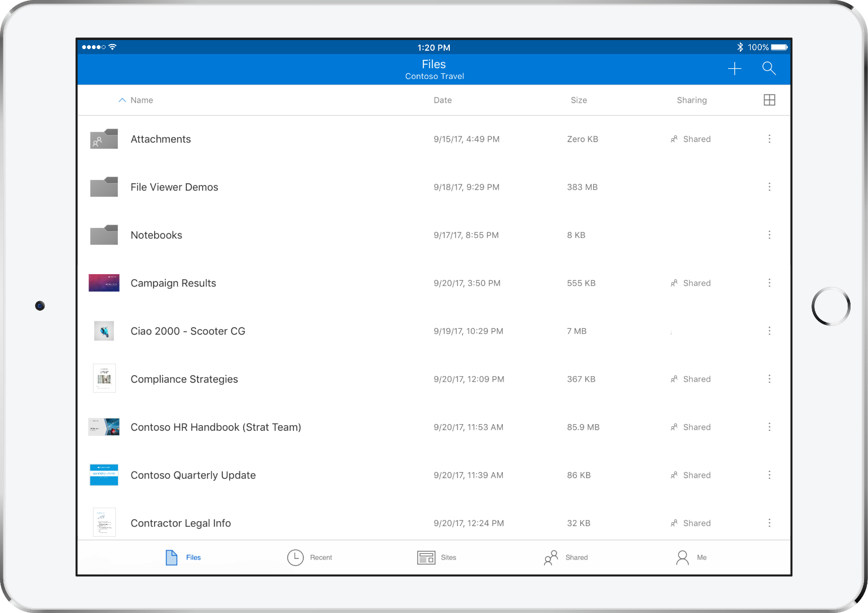Tap the Shared status icon for Compliance Strategies
868x613 pixels.
674,380
